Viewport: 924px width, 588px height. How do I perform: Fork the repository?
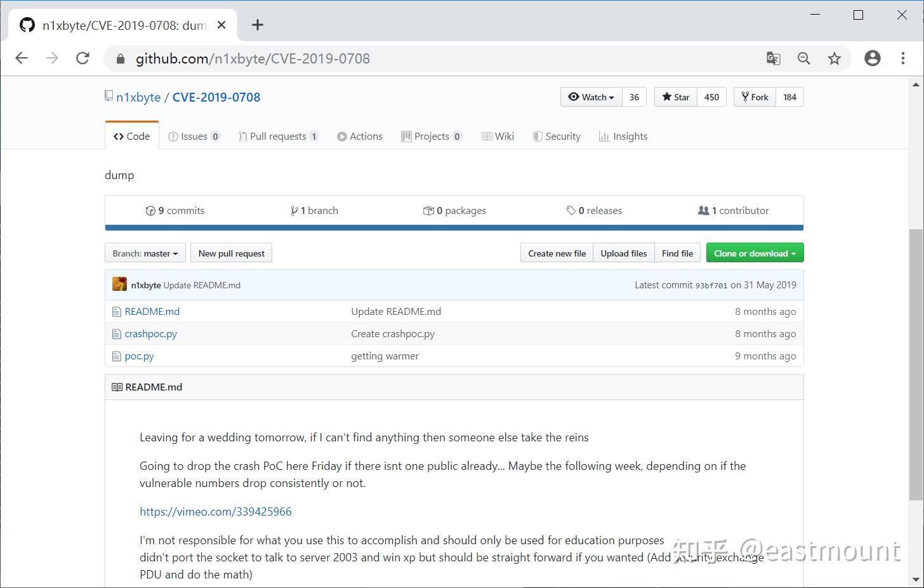click(755, 97)
